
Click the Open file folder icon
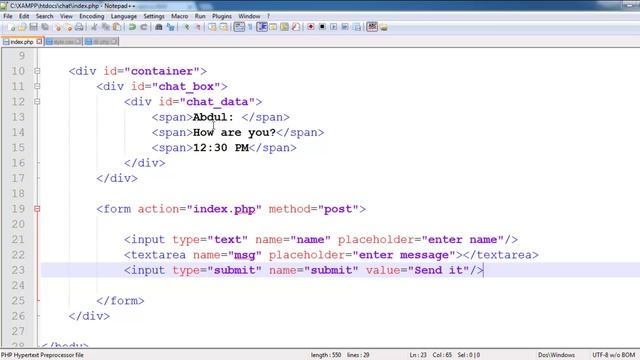22,27
